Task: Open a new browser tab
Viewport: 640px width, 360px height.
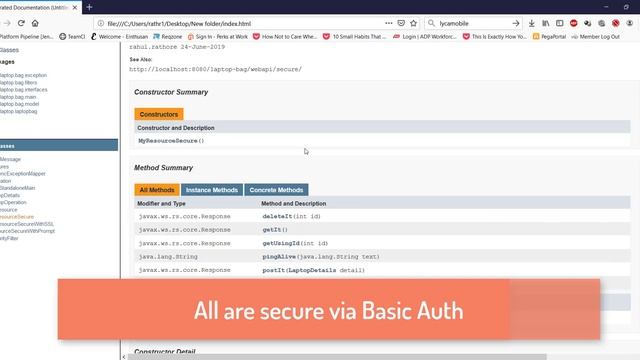Action: [89, 7]
